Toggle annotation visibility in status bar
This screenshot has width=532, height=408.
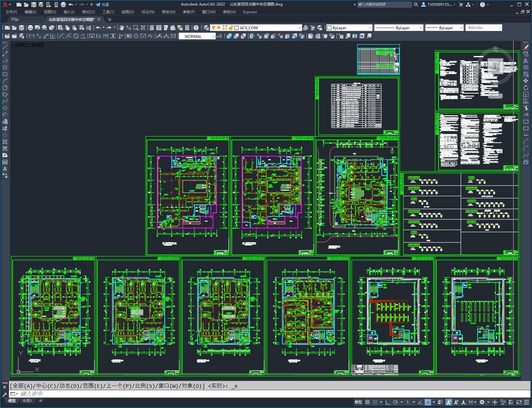coord(449,402)
